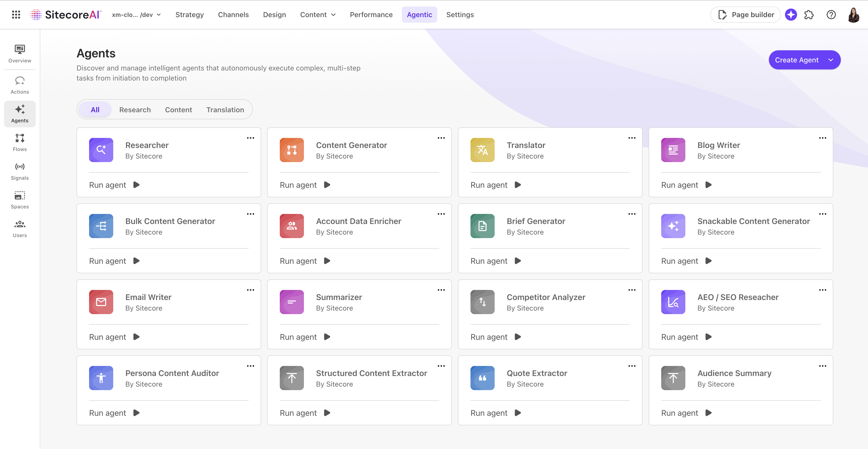Switch filter to Translation agents

point(225,109)
